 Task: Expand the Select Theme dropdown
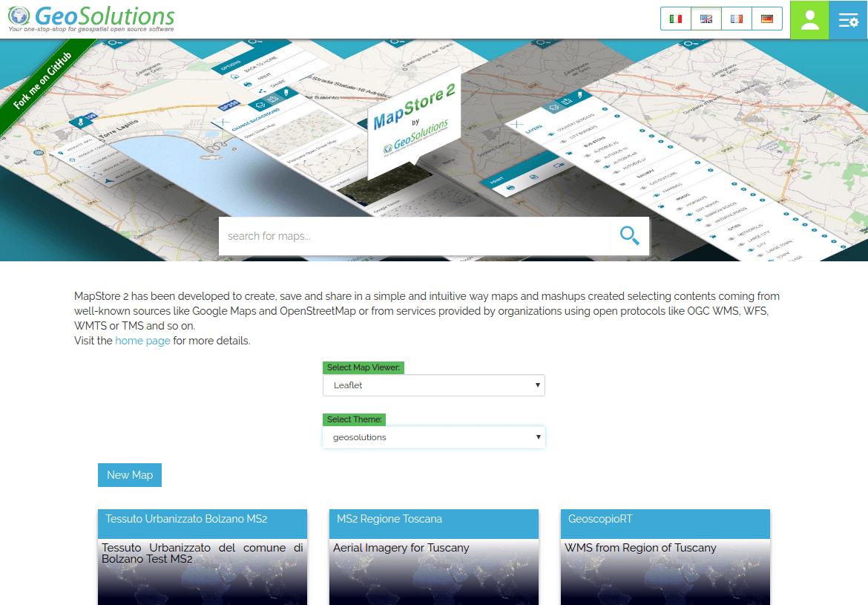tap(433, 437)
